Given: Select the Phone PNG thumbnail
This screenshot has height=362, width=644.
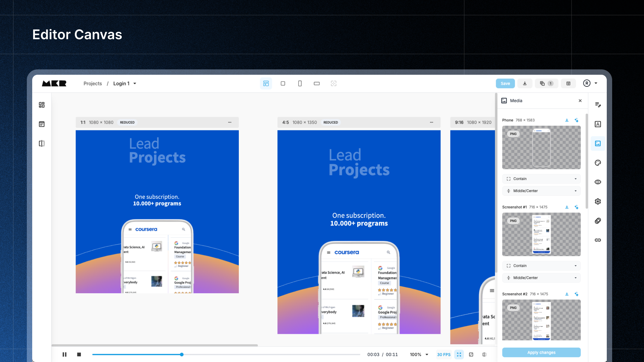Looking at the screenshot, I should pos(541,147).
